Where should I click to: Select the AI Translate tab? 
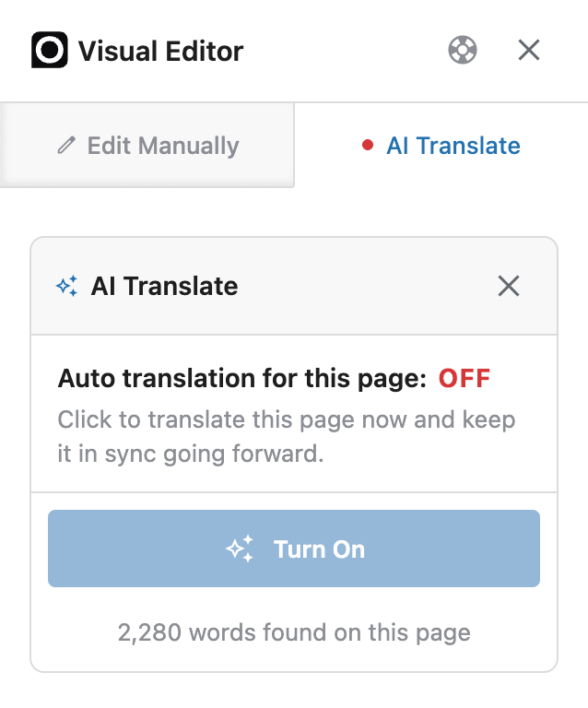tap(441, 146)
